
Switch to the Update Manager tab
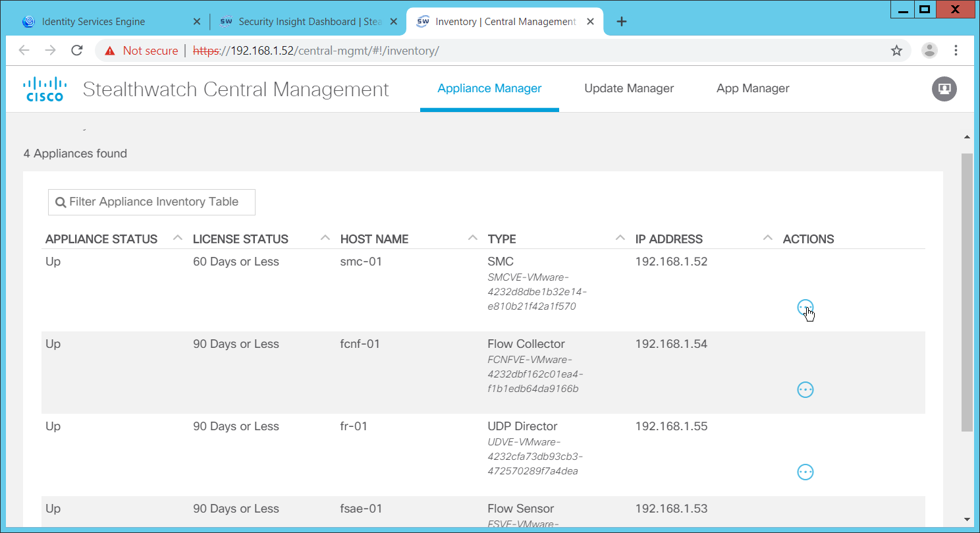click(629, 88)
